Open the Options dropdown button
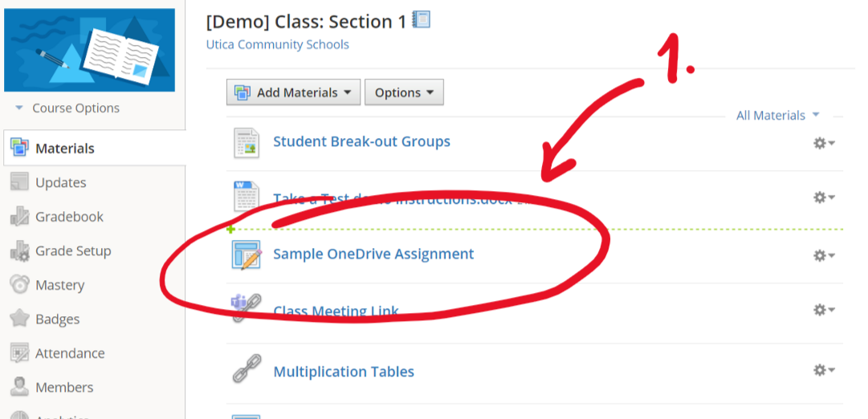Screen dimensions: 868x419 [404, 92]
